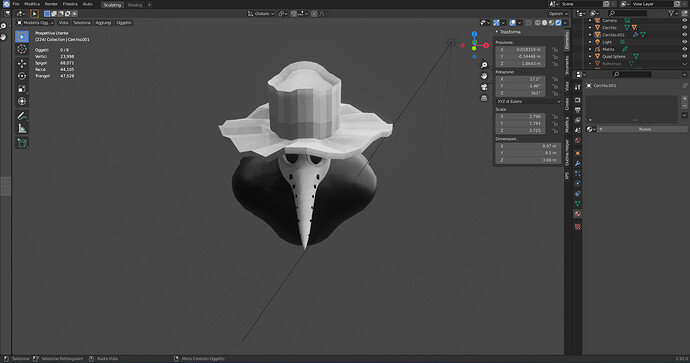Click the Scene name field
Image resolution: width=690 pixels, height=363 pixels.
click(580, 4)
